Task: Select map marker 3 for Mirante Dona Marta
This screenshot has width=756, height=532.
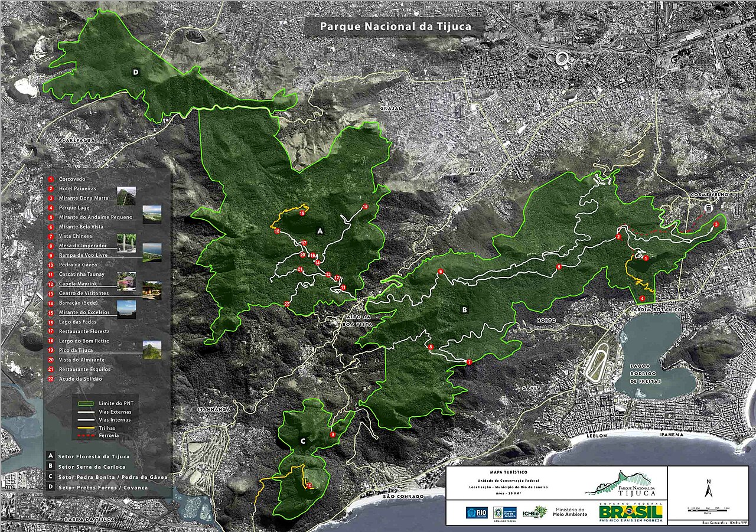Action: (716, 224)
